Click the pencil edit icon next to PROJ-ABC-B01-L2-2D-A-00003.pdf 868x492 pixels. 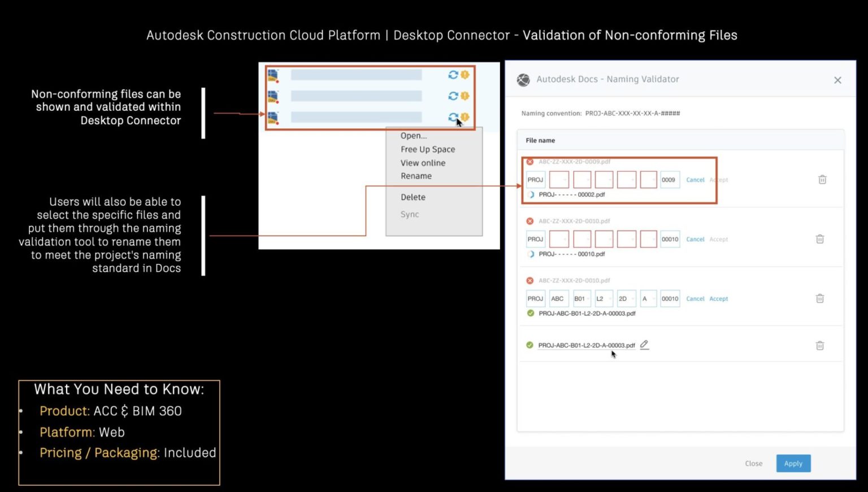[644, 345]
